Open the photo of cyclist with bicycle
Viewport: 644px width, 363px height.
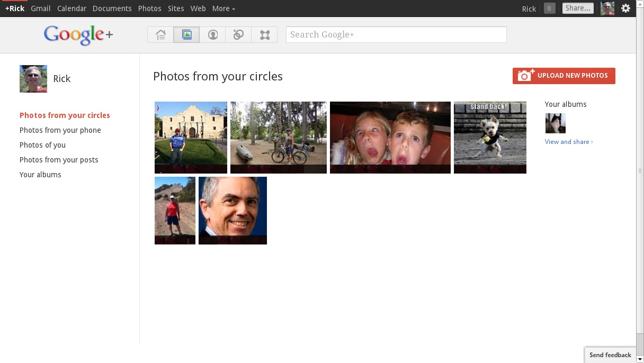coord(279,138)
